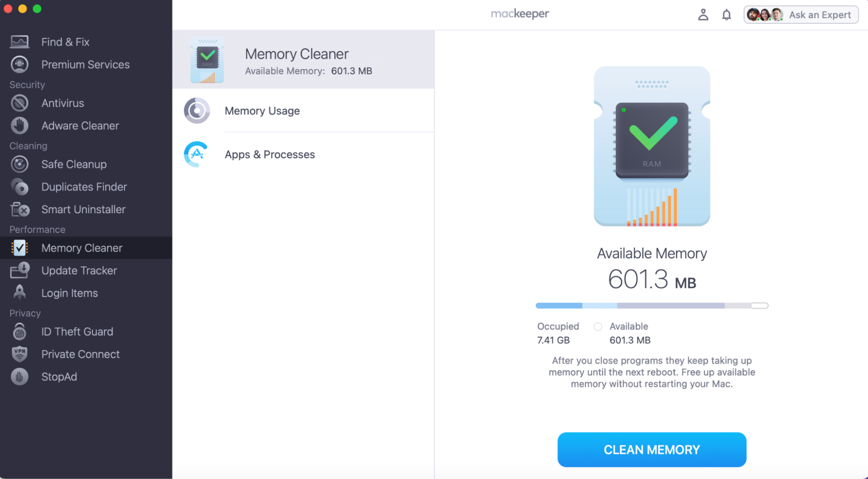This screenshot has width=868, height=479.
Task: Click the user account icon in the header
Action: pyautogui.click(x=703, y=14)
